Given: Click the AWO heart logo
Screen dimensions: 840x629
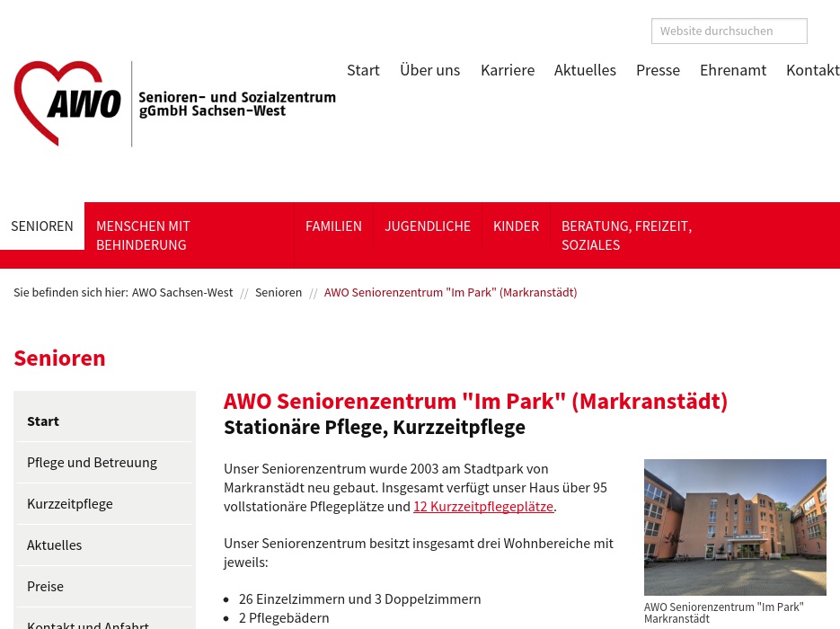Looking at the screenshot, I should (x=67, y=102).
